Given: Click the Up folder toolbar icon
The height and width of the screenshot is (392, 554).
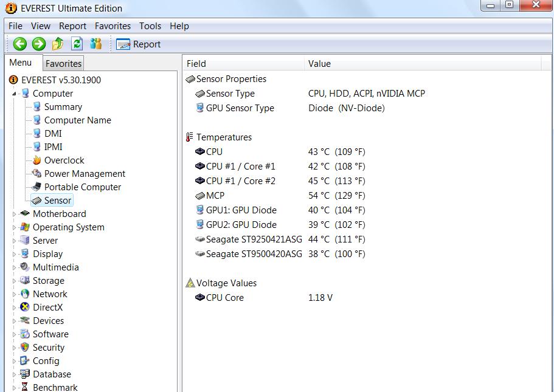Looking at the screenshot, I should (58, 44).
